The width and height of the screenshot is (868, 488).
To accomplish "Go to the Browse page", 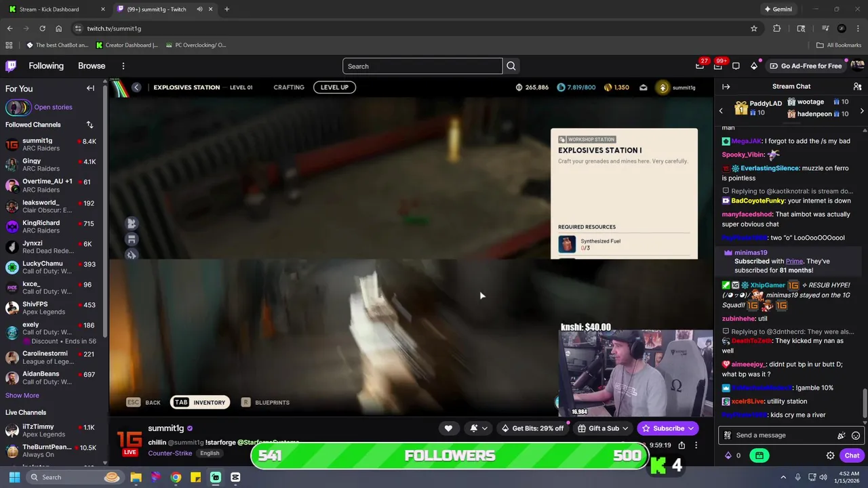I will point(92,66).
